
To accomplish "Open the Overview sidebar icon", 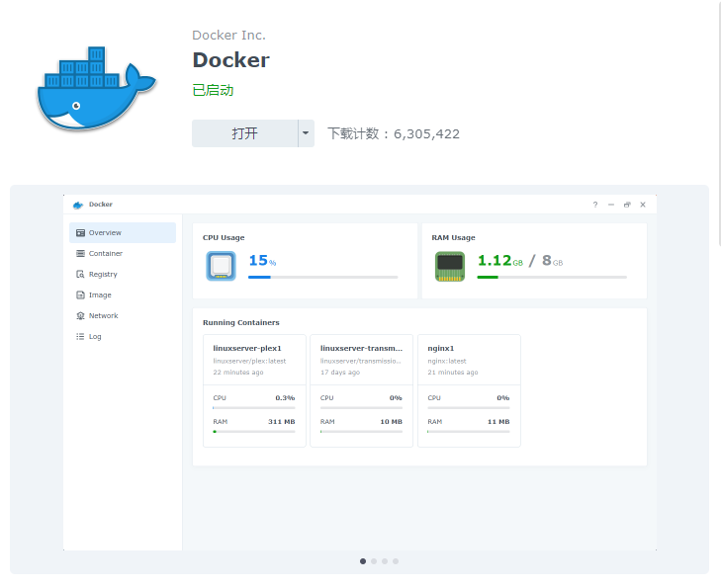I will [80, 233].
